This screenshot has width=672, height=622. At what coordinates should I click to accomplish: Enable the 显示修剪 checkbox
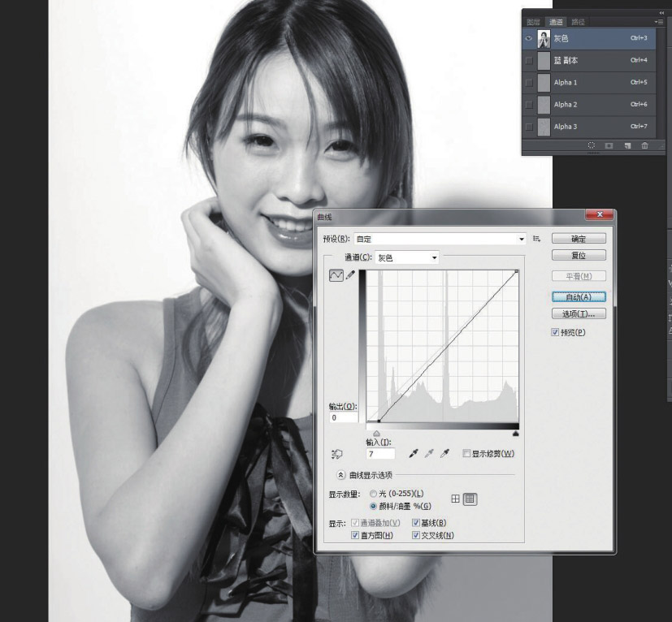coord(466,454)
